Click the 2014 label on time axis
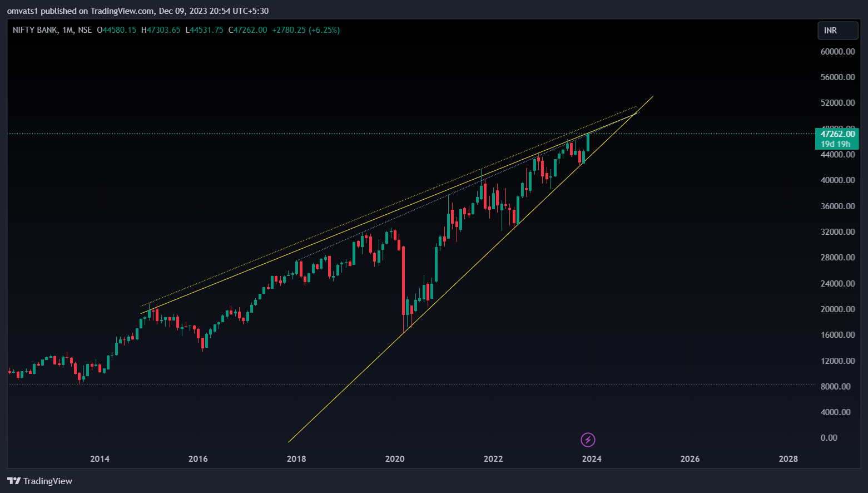The height and width of the screenshot is (493, 868). 100,459
